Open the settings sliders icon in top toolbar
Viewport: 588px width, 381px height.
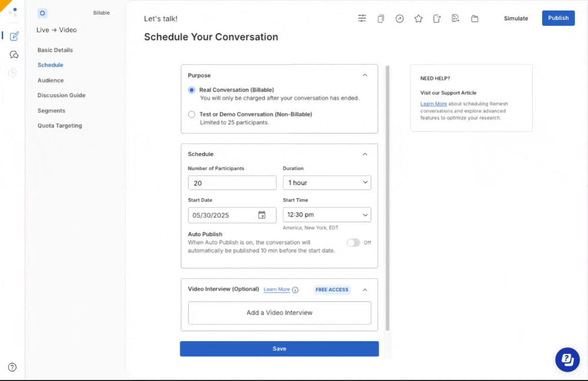[x=362, y=18]
